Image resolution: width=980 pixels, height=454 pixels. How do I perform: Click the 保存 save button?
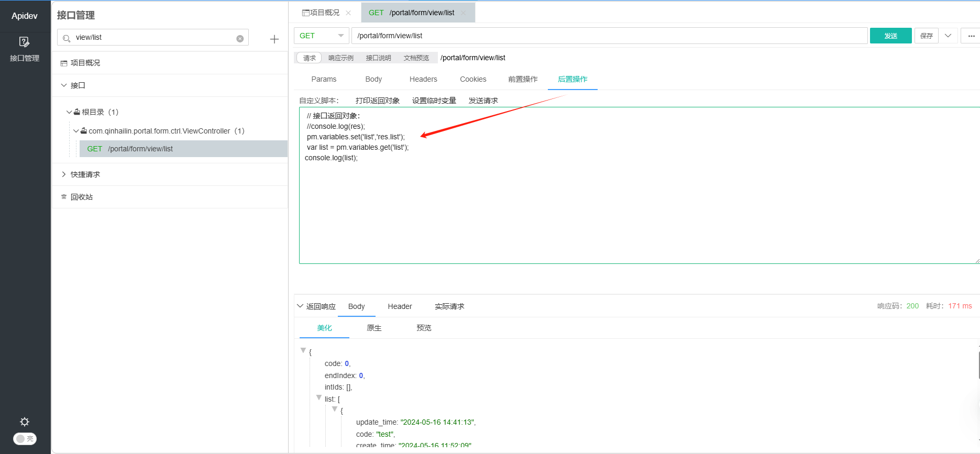coord(927,36)
